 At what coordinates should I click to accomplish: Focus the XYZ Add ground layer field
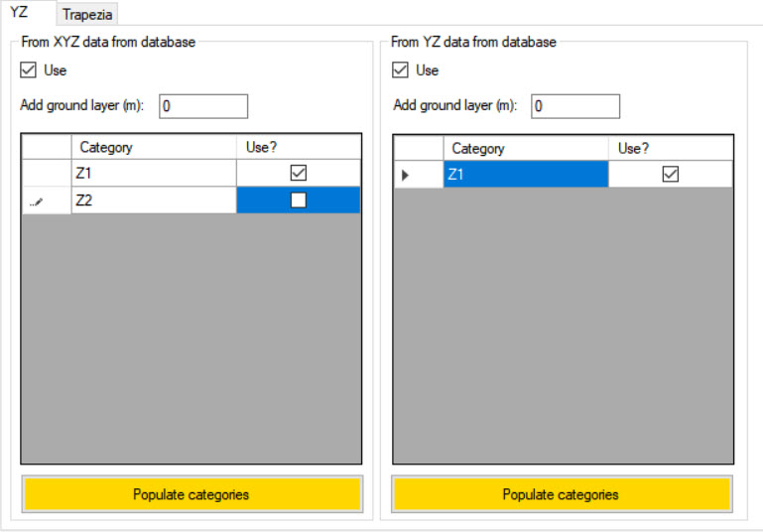click(x=202, y=106)
